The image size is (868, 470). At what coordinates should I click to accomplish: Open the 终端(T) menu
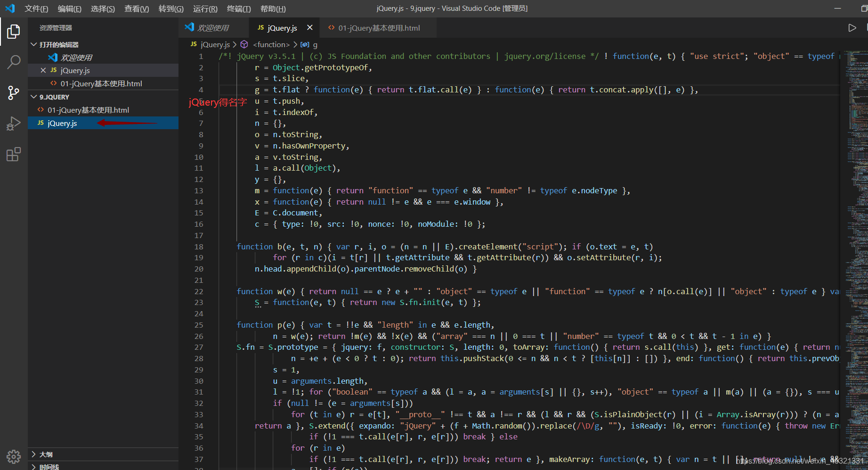click(239, 8)
